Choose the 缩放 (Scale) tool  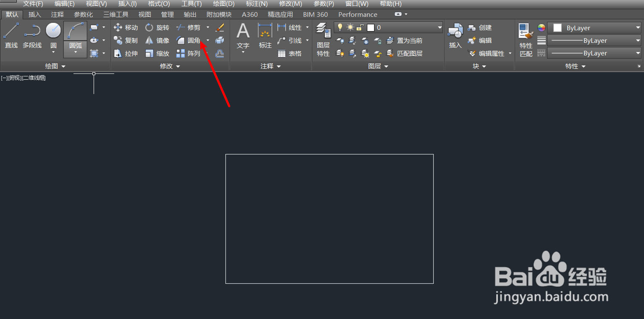click(157, 54)
